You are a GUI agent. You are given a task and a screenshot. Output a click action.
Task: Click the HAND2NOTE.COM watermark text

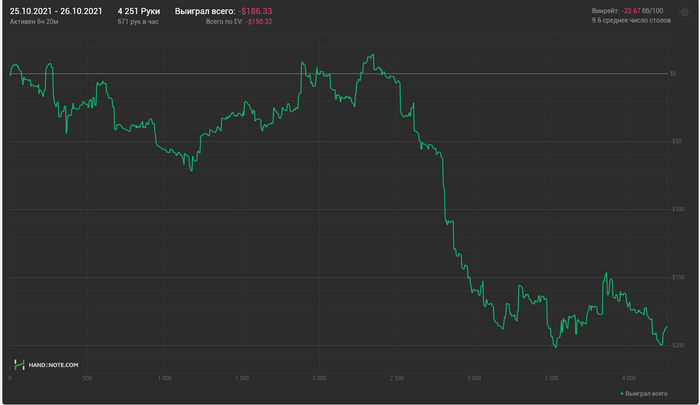[x=53, y=365]
